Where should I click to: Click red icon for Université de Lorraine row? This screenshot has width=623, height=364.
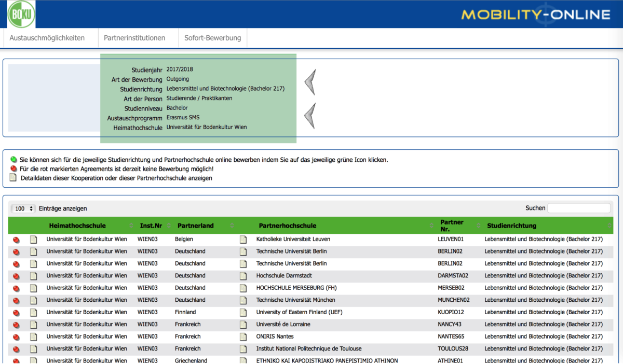tap(16, 325)
